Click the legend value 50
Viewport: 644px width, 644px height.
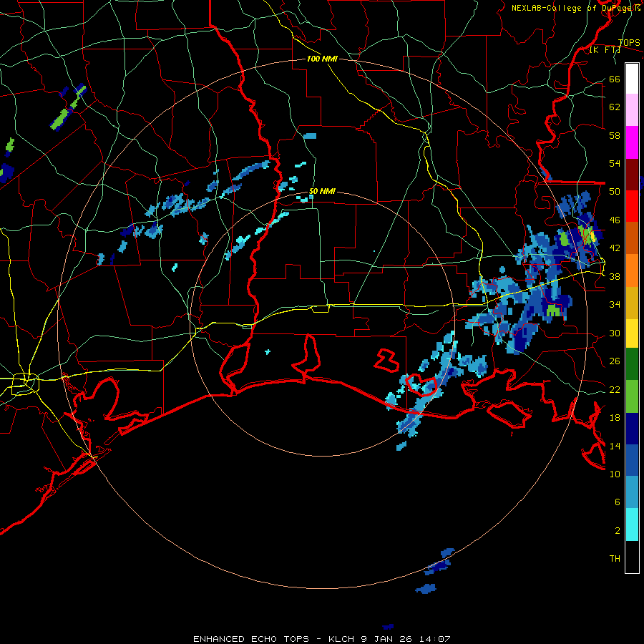click(x=615, y=191)
